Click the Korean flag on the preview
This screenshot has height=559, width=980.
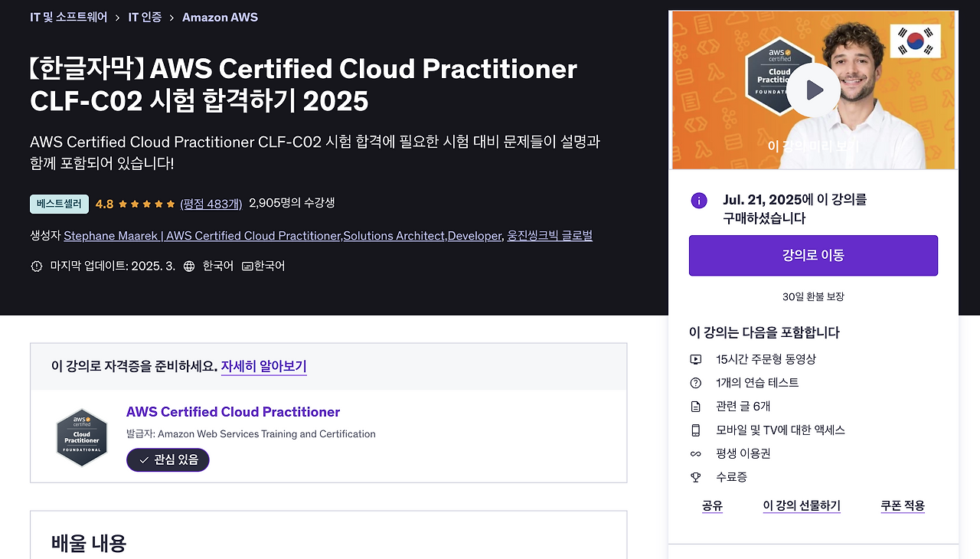point(915,41)
